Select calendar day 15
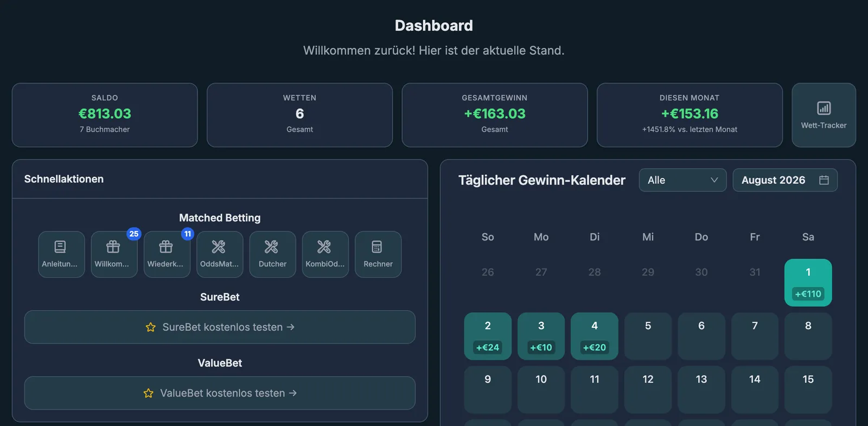Image resolution: width=868 pixels, height=426 pixels. [x=808, y=390]
